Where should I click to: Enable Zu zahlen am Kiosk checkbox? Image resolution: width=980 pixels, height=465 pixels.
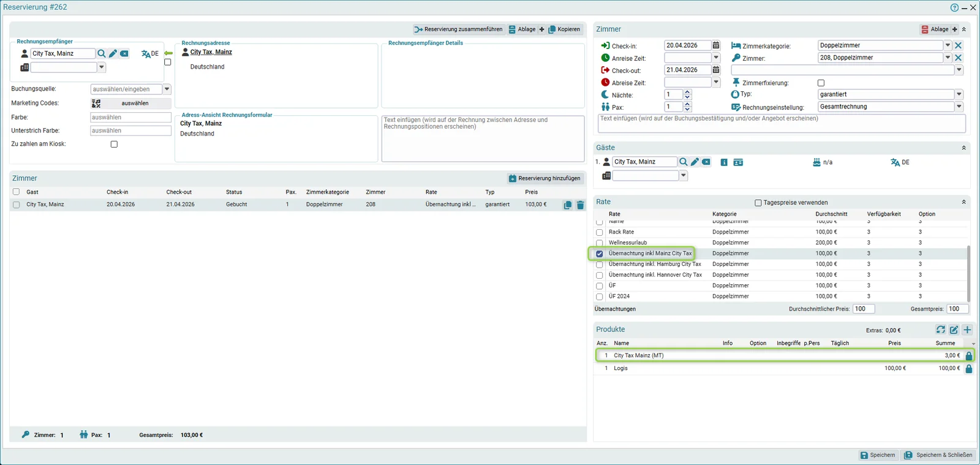pos(114,145)
